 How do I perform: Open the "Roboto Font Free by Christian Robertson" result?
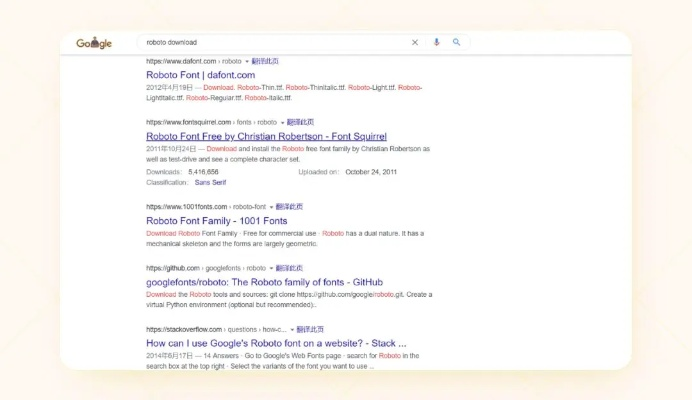[x=266, y=136]
